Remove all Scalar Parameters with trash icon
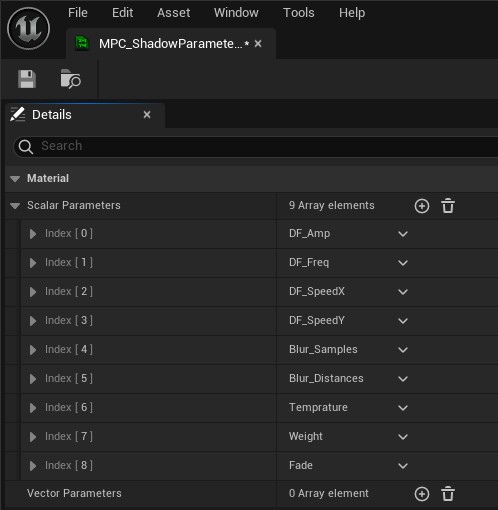Viewport: 498px width, 510px height. 448,206
